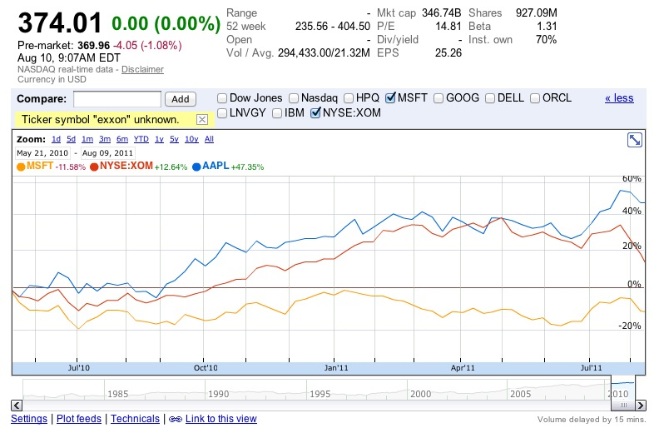The height and width of the screenshot is (433, 659).
Task: Click the right scroll arrow of timeline
Action: tap(642, 406)
